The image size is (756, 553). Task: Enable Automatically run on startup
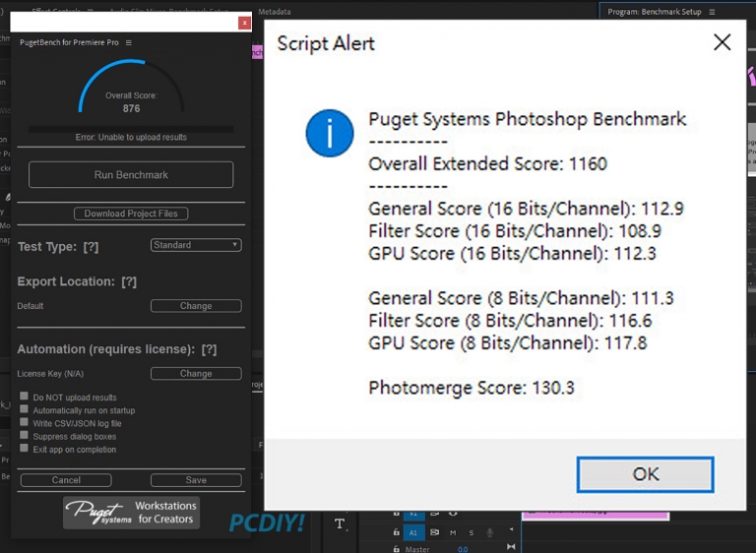pos(24,408)
